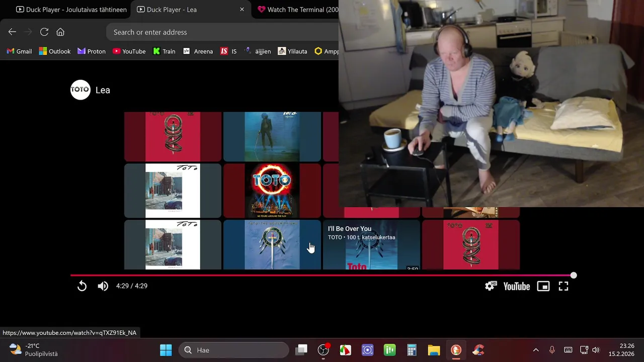Open the volume tray icon
Viewport: 644px width, 362px height.
tap(596, 350)
